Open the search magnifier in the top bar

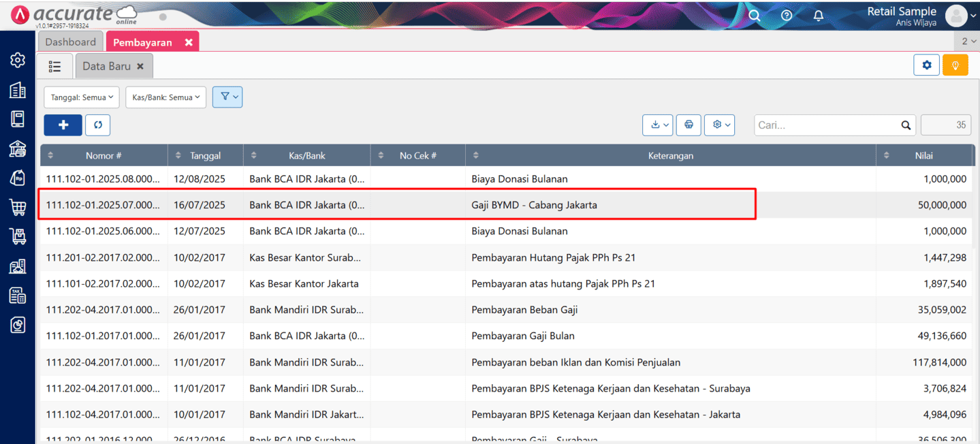754,14
